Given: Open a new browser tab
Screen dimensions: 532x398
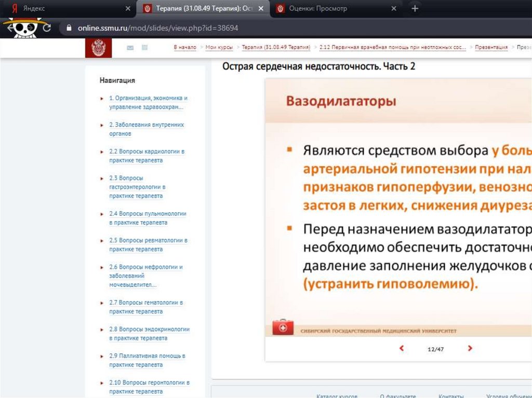Looking at the screenshot, I should 415,9.
